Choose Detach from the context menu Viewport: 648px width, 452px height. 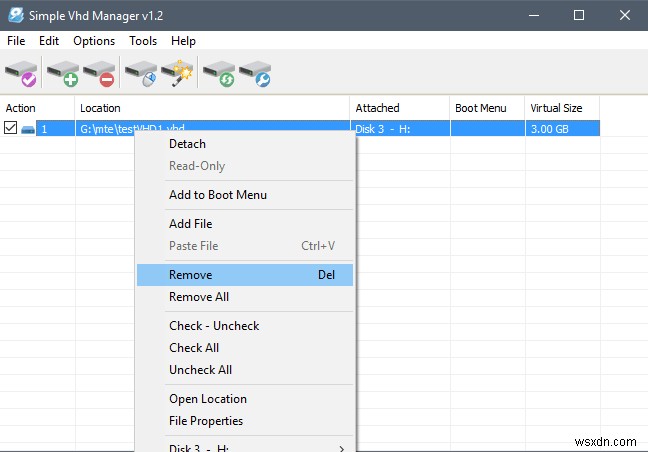(245, 144)
